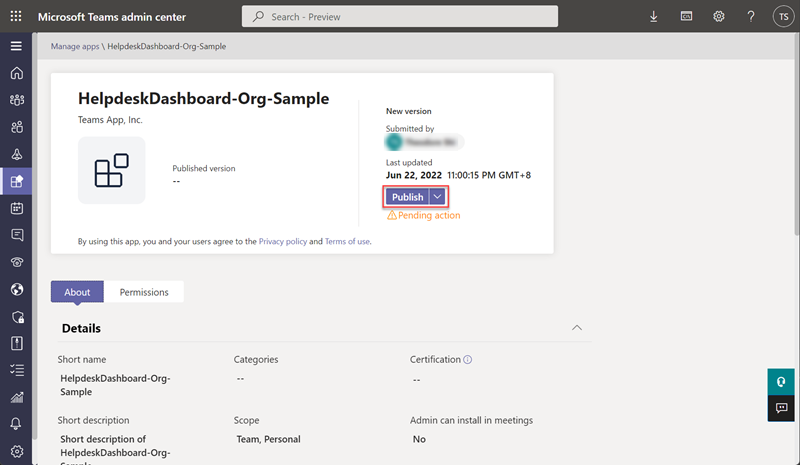Open the teal help headset widget
The width and height of the screenshot is (800, 465).
point(781,382)
